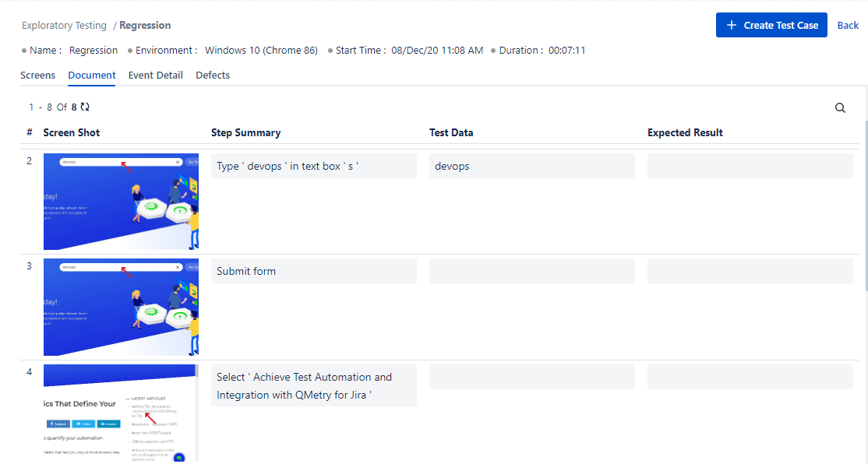Click the Regression breadcrumb
Viewport: 868px width, 464px height.
tap(144, 25)
